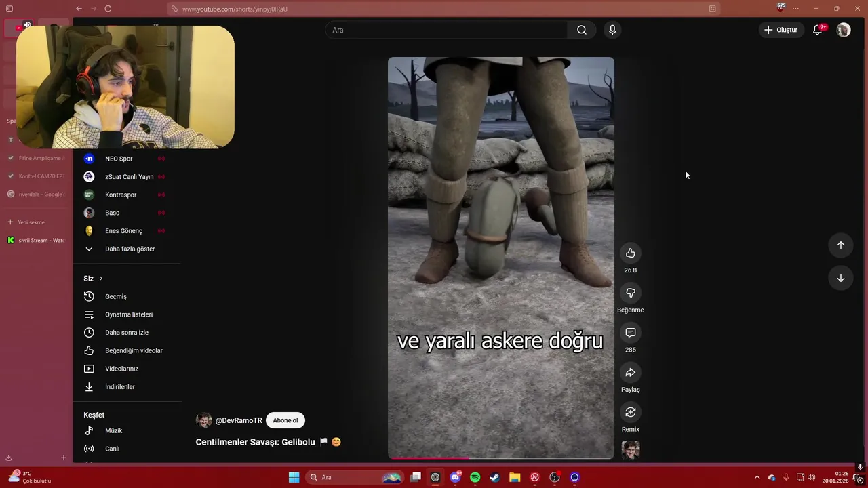The height and width of the screenshot is (488, 868).
Task: Switch to riverdale Google tab
Action: (x=37, y=194)
